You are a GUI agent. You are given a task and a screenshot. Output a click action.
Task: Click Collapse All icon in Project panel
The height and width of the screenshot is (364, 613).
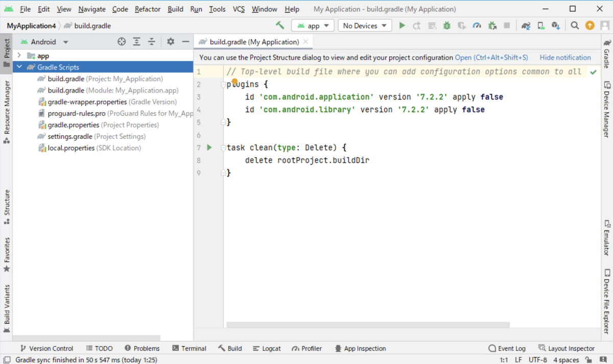pos(152,42)
